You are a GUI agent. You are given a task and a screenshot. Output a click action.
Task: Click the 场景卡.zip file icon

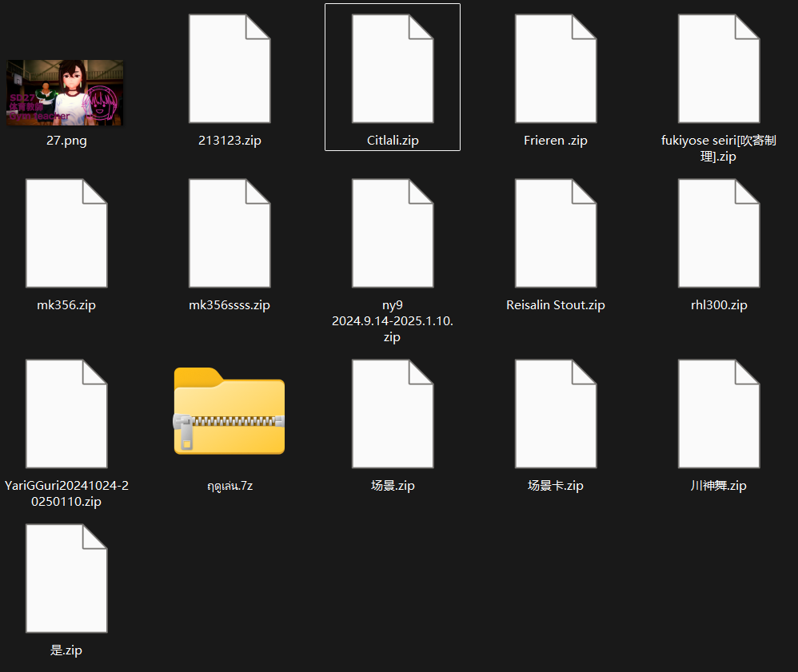[556, 413]
